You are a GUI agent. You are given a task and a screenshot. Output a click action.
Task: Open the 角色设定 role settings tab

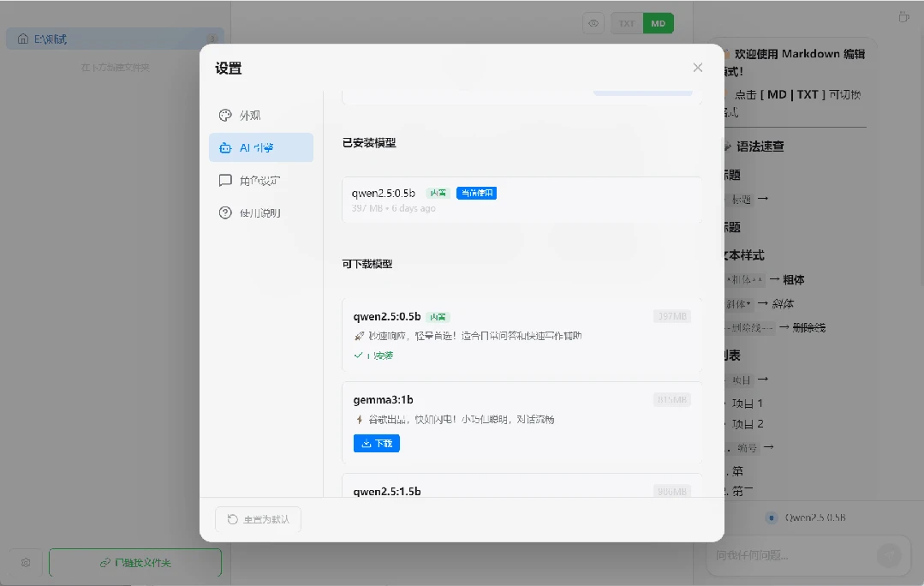pyautogui.click(x=261, y=181)
